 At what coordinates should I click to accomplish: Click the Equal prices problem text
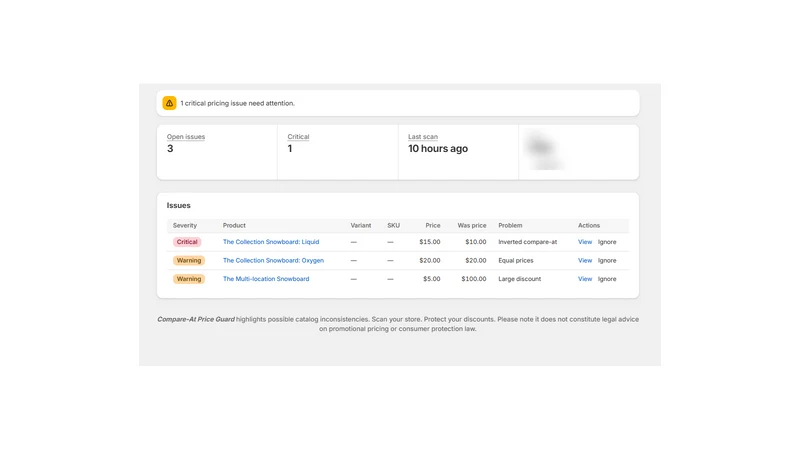(x=516, y=260)
